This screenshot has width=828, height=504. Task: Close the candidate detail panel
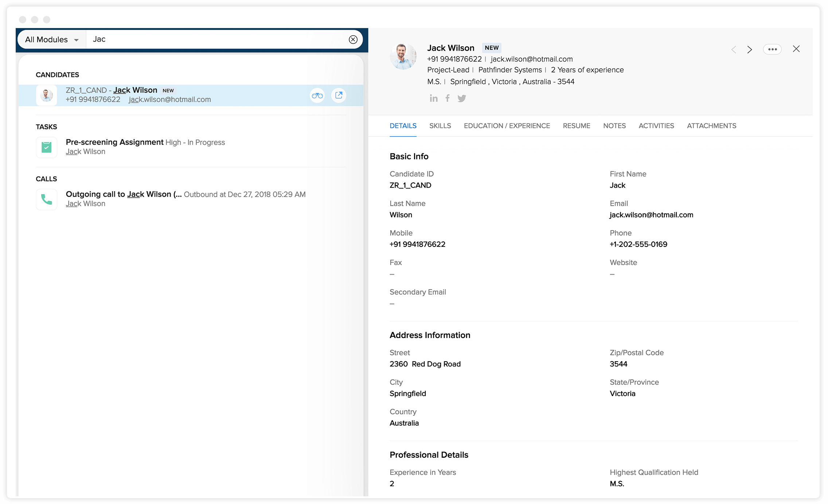(796, 49)
